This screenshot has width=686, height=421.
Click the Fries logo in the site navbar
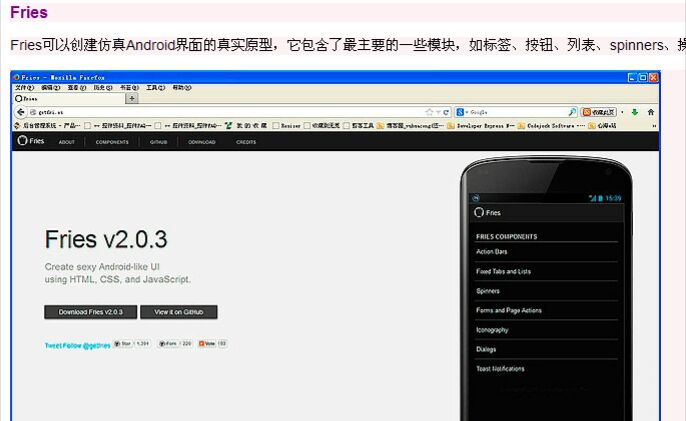[31, 141]
